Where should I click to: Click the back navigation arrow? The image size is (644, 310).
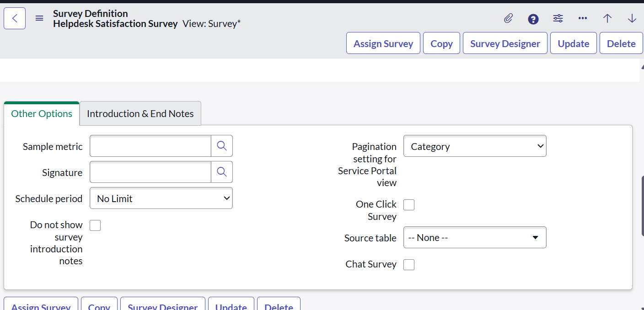point(14,18)
